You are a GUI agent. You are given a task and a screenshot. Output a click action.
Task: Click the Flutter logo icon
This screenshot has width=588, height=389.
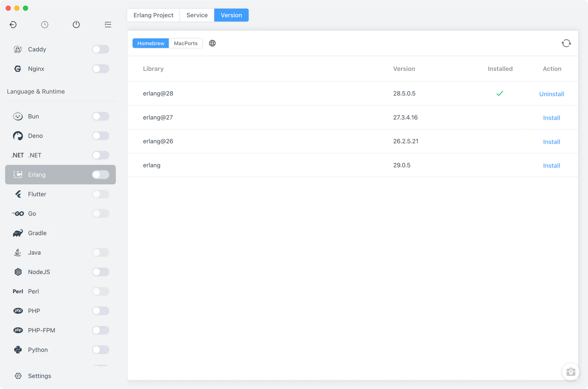(x=18, y=194)
